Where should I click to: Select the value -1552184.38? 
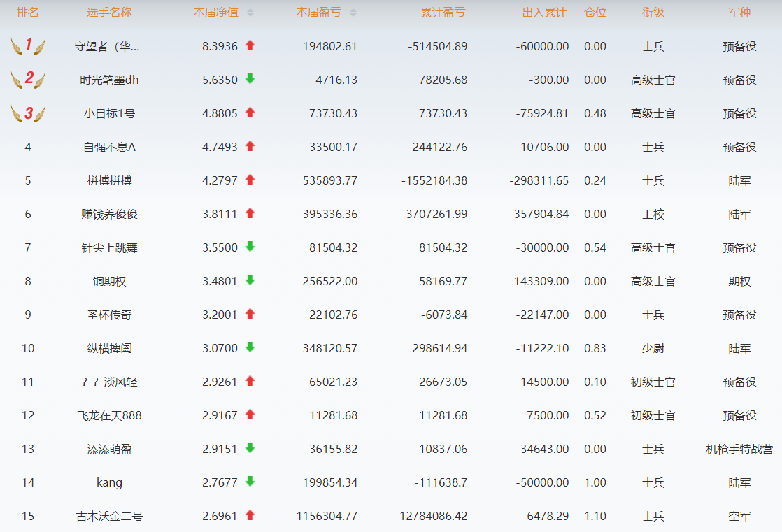pyautogui.click(x=434, y=180)
